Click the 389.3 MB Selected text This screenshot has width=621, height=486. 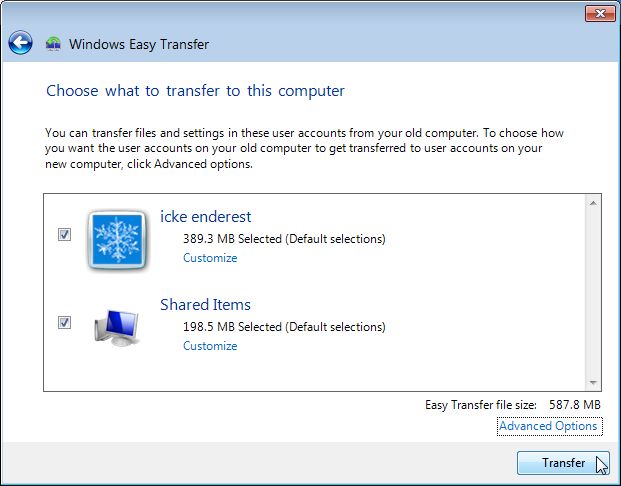[284, 239]
